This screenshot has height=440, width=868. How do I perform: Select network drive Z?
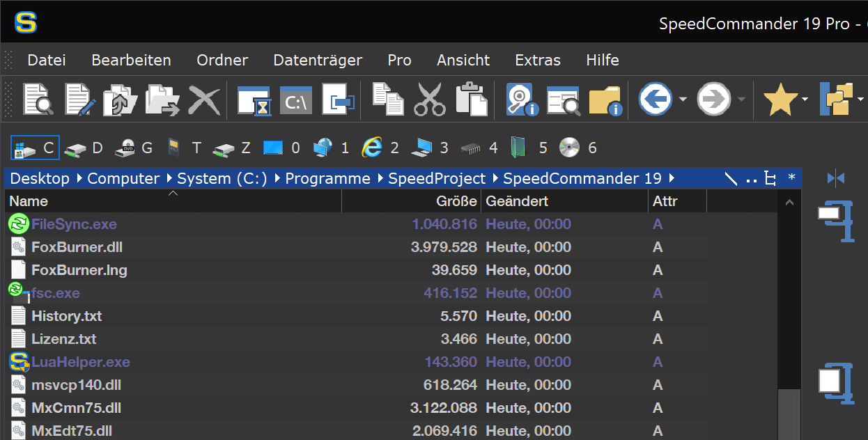[x=232, y=148]
